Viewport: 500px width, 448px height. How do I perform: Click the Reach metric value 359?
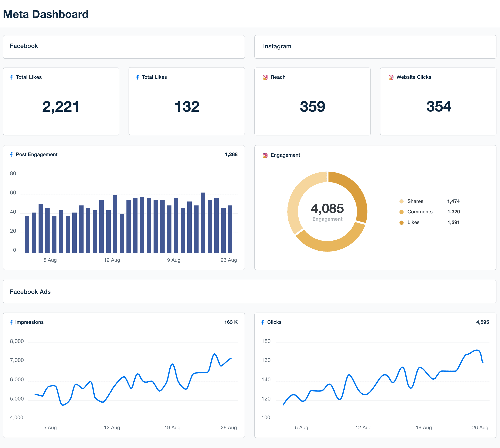[x=313, y=107]
